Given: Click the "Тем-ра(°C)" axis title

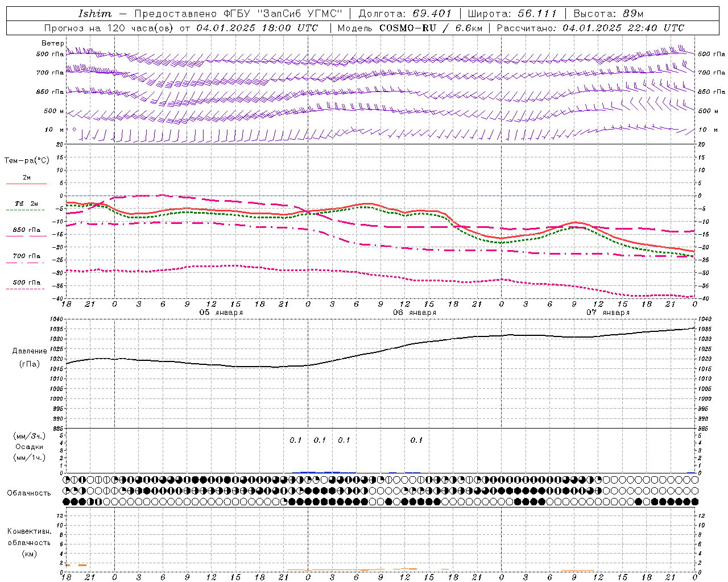Looking at the screenshot, I should pyautogui.click(x=27, y=161).
